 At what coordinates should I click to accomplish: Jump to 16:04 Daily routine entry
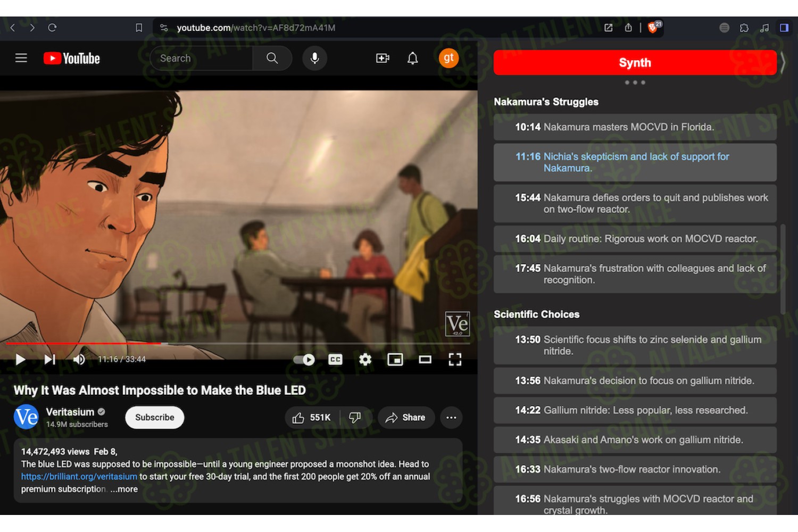pyautogui.click(x=635, y=239)
